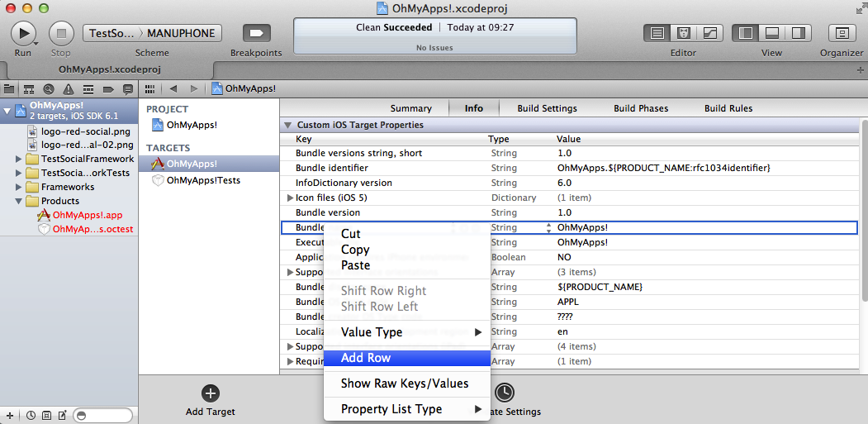This screenshot has height=424, width=868.
Task: Expand the TestSocia…orkTests folder
Action: (19, 173)
